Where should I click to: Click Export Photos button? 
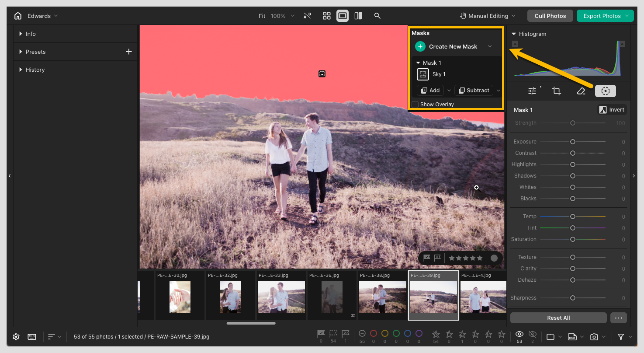coord(605,16)
